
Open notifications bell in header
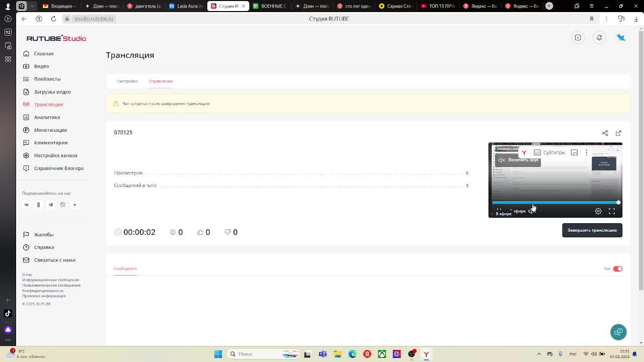point(599,38)
